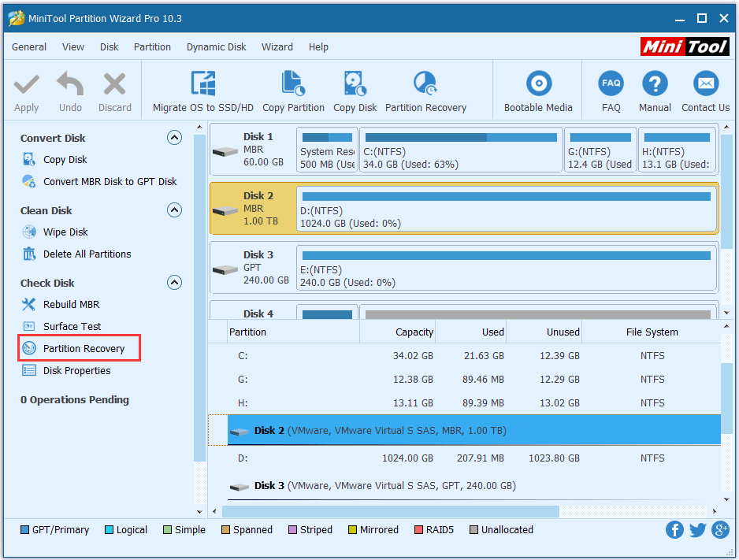739x560 pixels.
Task: Click the Migrate OS to SSD/HD icon
Action: pyautogui.click(x=203, y=83)
